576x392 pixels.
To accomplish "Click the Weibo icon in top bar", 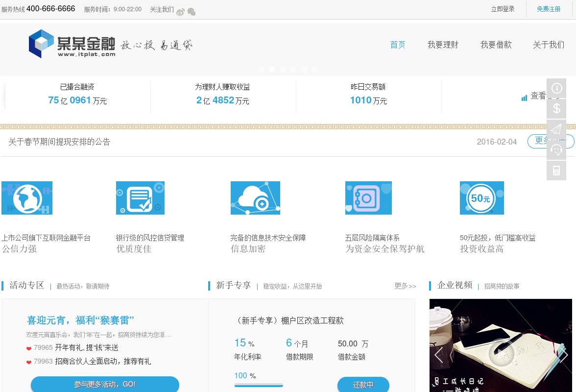I will tap(180, 12).
